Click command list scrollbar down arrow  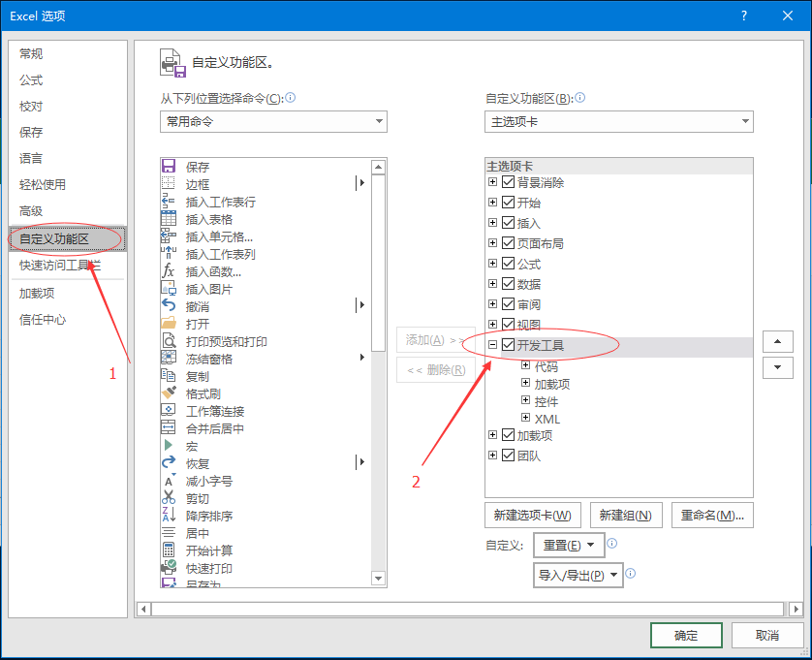(379, 579)
